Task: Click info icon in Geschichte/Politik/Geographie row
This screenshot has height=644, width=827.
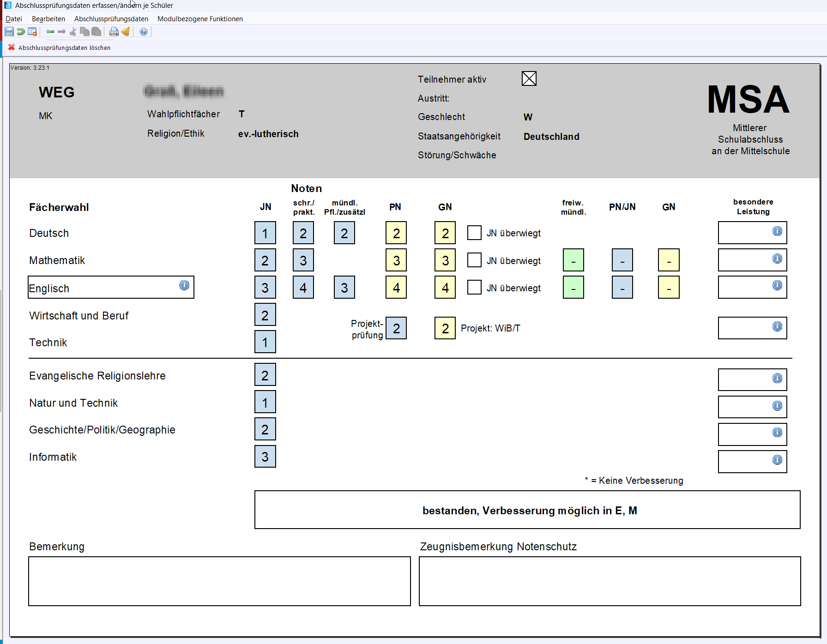Action: click(x=778, y=432)
